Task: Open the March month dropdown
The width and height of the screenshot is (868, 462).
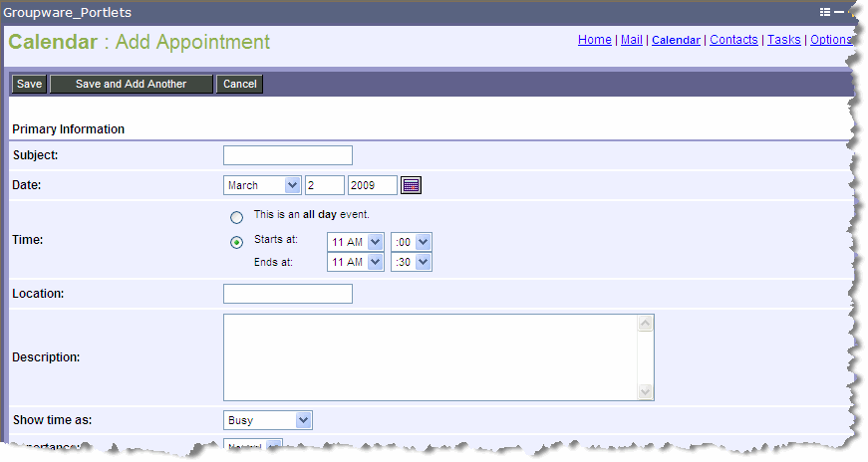Action: [x=262, y=185]
